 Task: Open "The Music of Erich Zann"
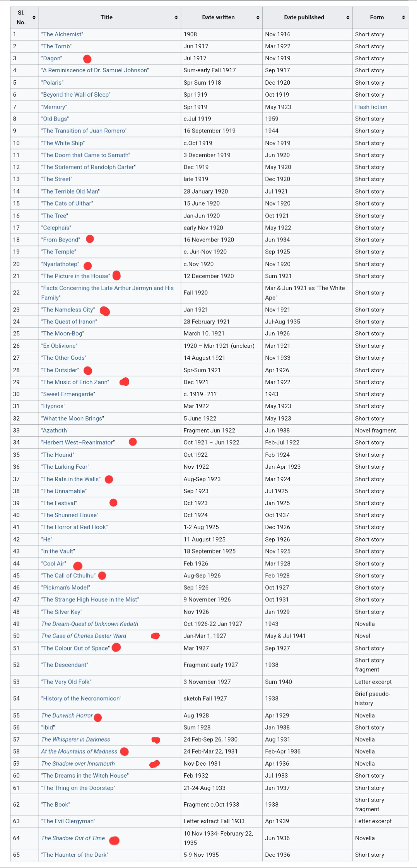(75, 382)
